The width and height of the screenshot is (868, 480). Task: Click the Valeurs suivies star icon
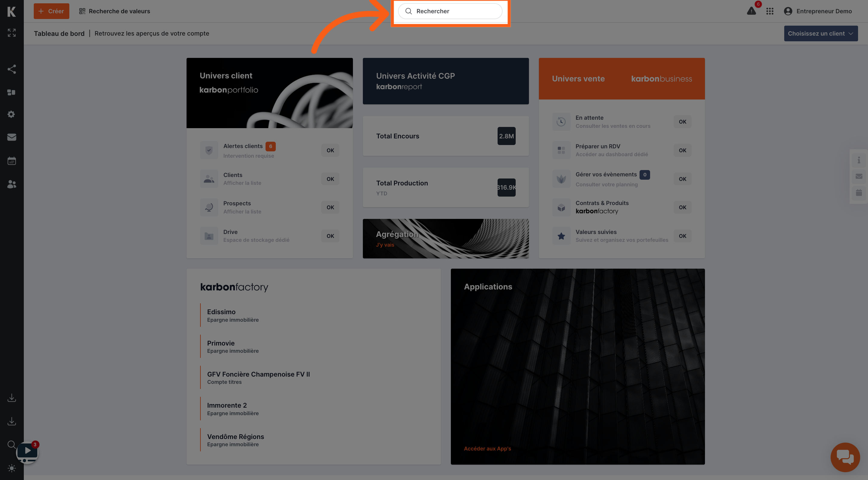coord(561,236)
